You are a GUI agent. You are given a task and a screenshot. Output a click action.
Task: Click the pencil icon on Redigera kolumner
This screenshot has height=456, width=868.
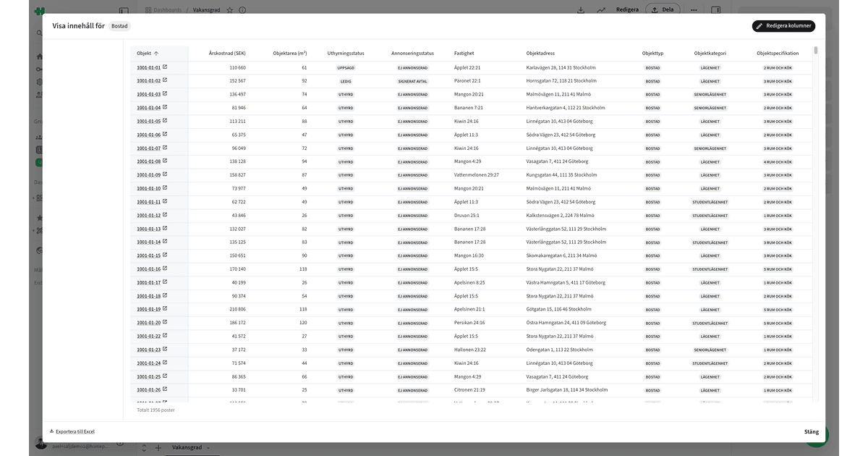pos(758,26)
